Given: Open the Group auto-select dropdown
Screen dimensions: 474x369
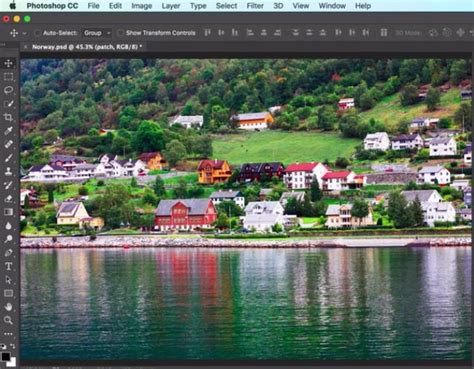Looking at the screenshot, I should coord(97,33).
